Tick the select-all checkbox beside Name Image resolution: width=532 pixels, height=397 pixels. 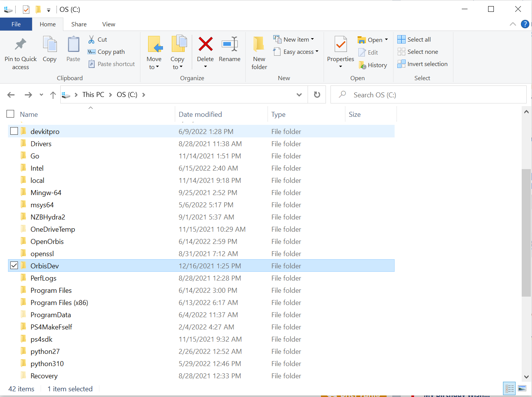[x=10, y=114]
